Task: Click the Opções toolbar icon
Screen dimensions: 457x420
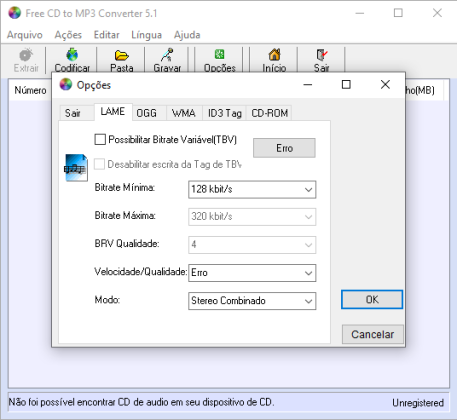Action: (219, 54)
